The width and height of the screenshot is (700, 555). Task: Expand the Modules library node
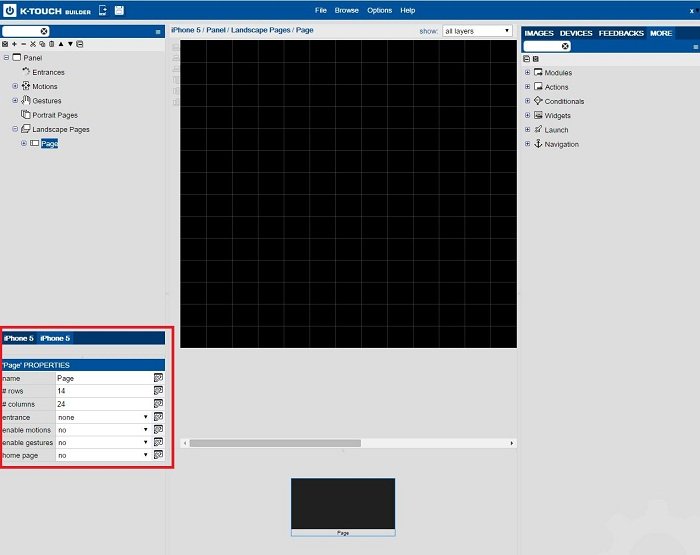tap(527, 72)
